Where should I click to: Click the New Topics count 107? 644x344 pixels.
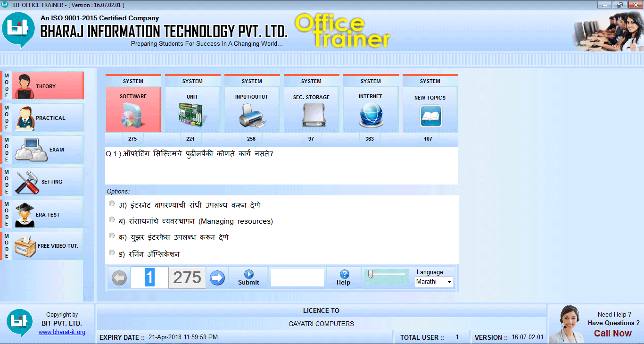[428, 139]
